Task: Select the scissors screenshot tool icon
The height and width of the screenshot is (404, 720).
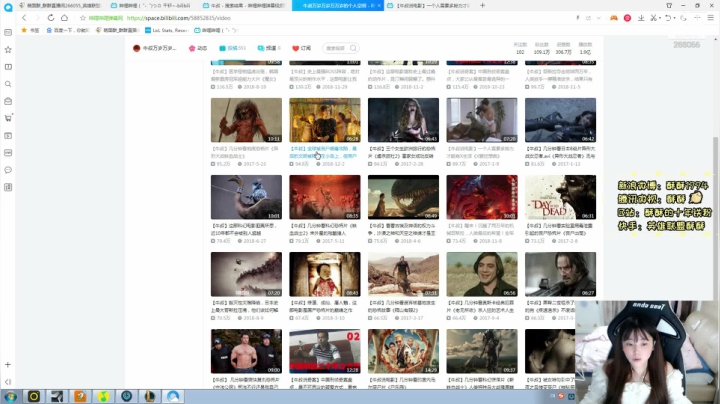Action: click(x=653, y=18)
